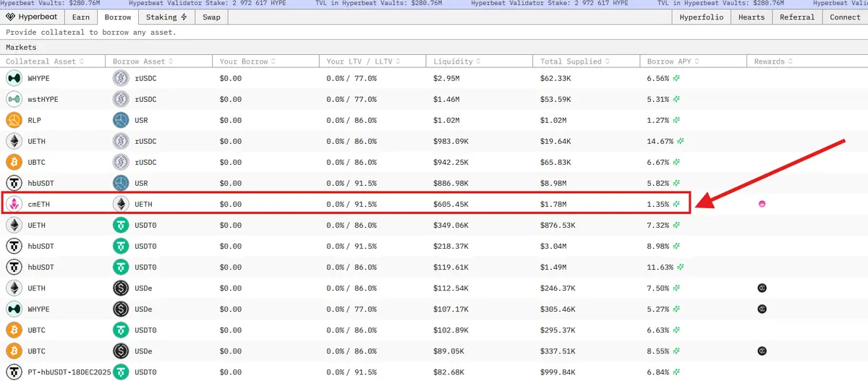Click the cmETH collateral label
Viewport: 868px width, 381px height.
(x=39, y=204)
